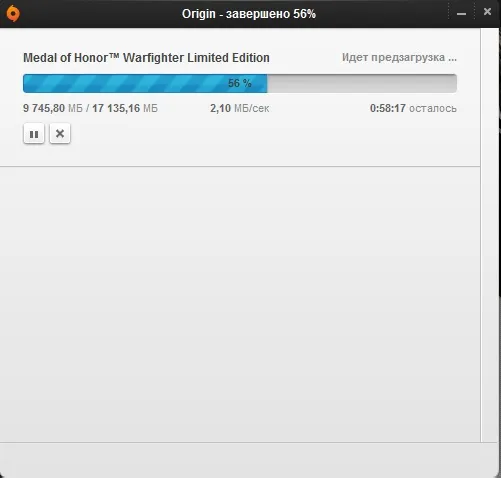Click the vertical scrollbar track on right

point(489,235)
